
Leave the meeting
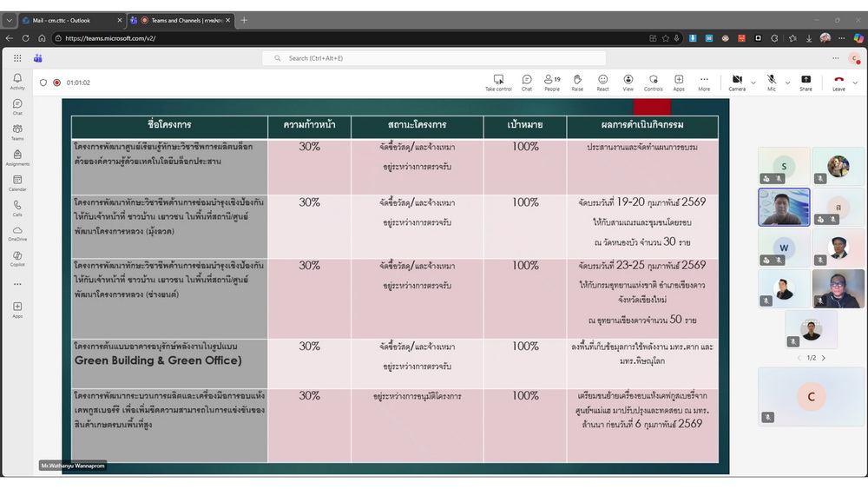click(x=838, y=83)
